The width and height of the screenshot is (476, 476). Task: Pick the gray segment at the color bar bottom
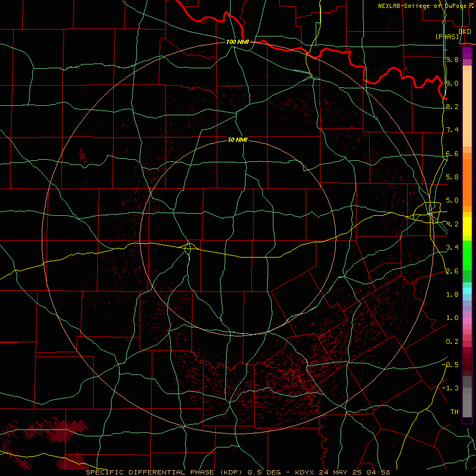(x=467, y=405)
